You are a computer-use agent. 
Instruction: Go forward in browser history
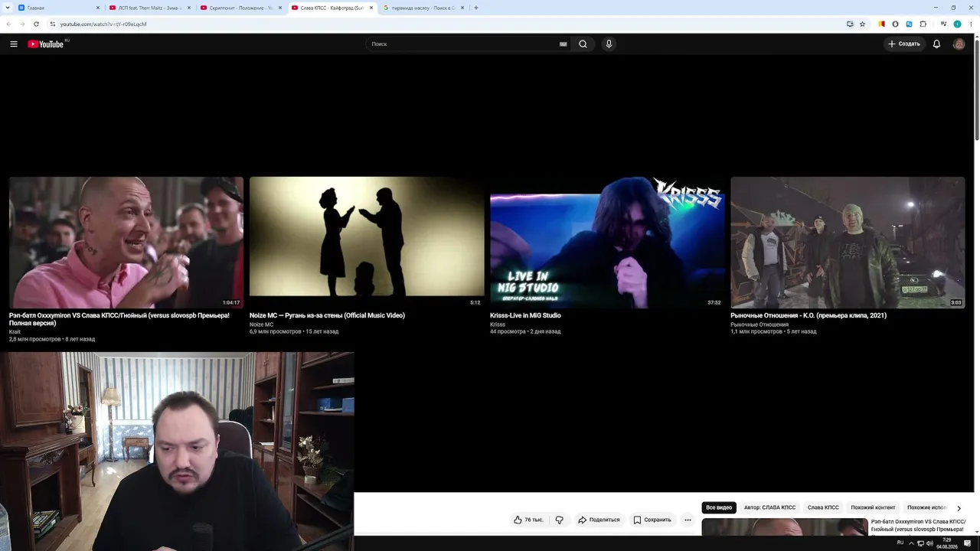pyautogui.click(x=21, y=24)
